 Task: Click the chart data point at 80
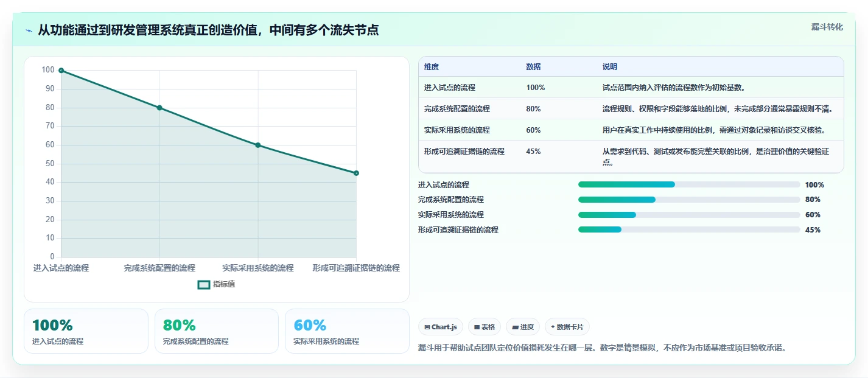tap(159, 108)
